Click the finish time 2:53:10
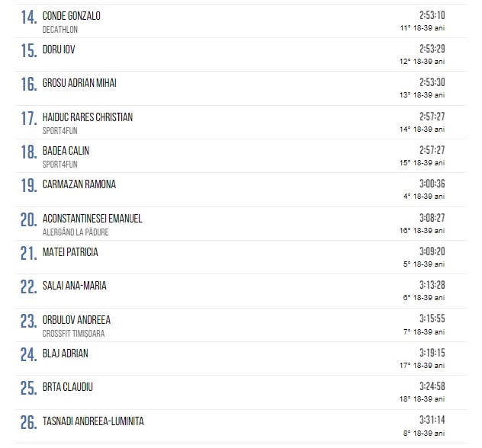This screenshot has width=482, height=448. [x=432, y=15]
